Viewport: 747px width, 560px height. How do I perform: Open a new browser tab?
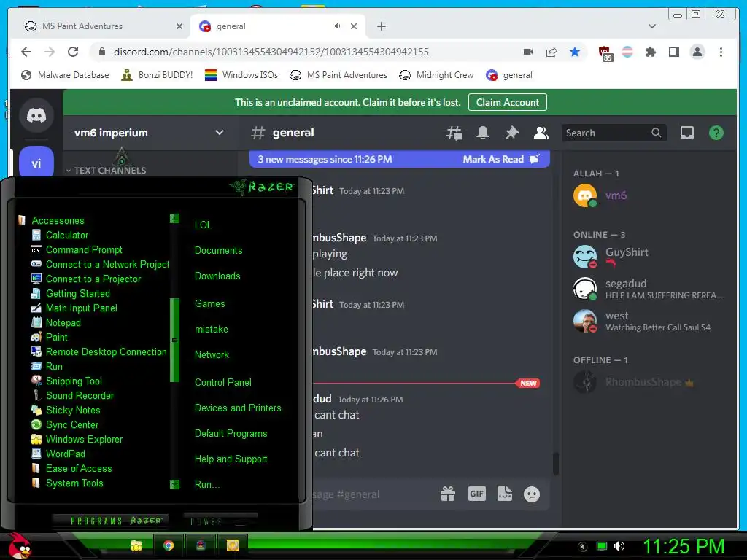[x=381, y=26]
